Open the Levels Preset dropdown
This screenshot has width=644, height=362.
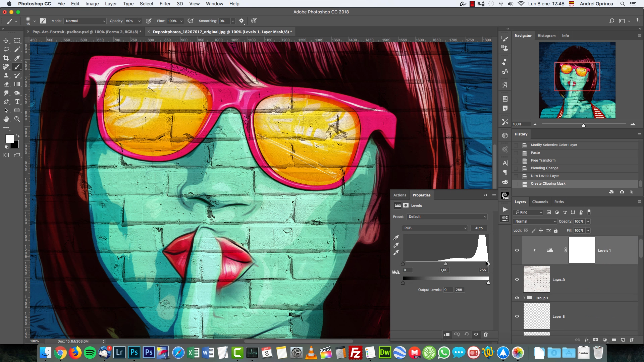tap(447, 217)
